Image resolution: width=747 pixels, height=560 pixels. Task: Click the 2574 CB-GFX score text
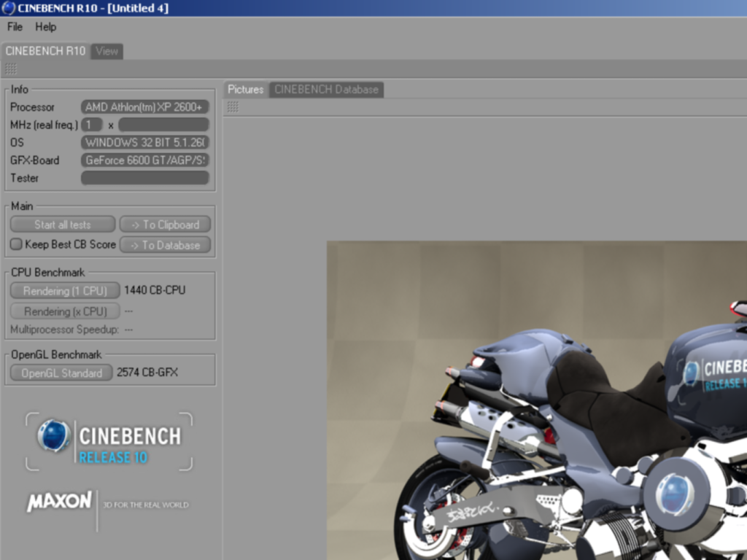147,373
